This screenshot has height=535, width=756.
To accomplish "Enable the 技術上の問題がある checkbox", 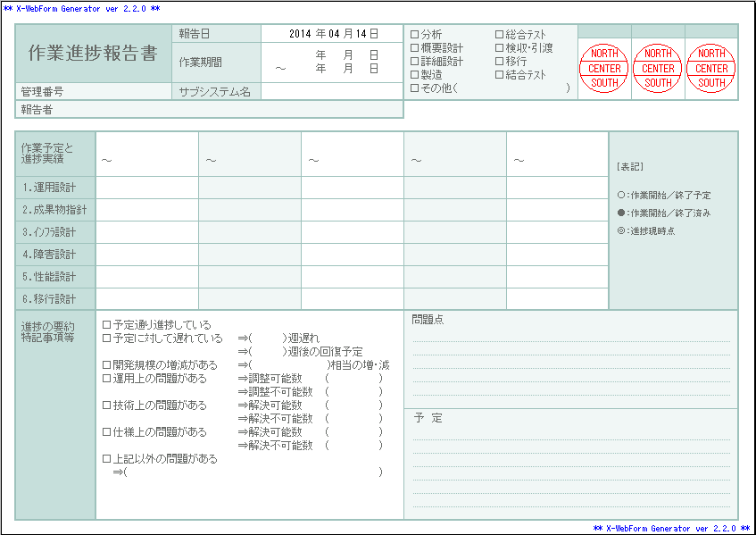I will 107,405.
